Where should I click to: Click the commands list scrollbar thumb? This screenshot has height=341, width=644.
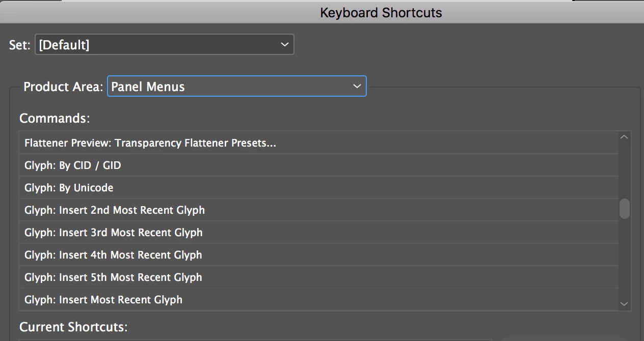coord(625,209)
